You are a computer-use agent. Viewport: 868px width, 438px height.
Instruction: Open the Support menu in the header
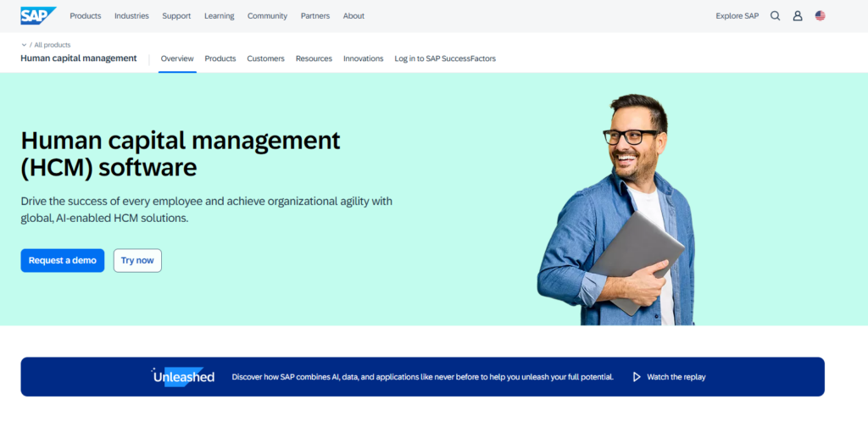(176, 16)
